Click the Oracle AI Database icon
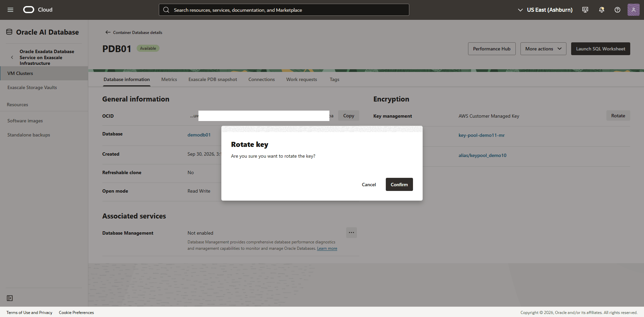 pyautogui.click(x=9, y=32)
